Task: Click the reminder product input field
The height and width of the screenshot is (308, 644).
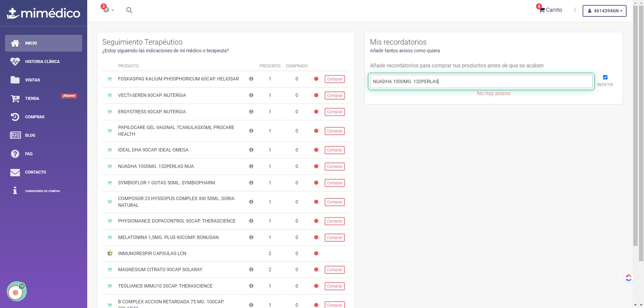Action: click(x=481, y=81)
